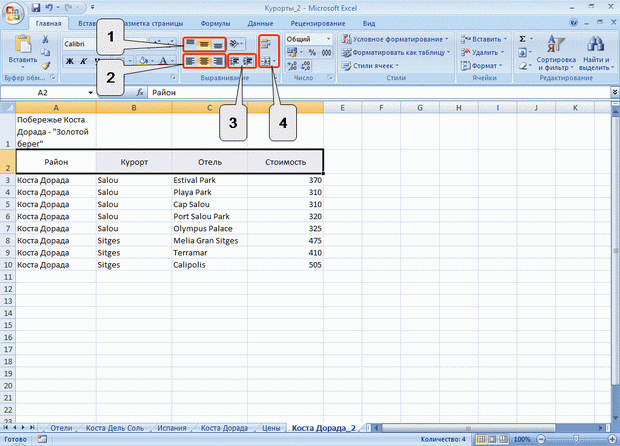Activate the Format Painter brush
The height and width of the screenshot is (446, 620).
click(45, 66)
